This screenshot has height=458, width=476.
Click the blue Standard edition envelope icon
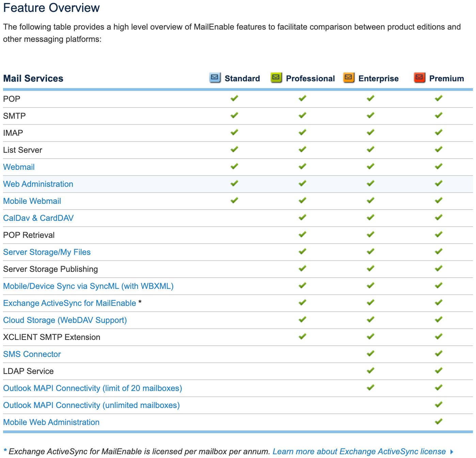pos(215,78)
